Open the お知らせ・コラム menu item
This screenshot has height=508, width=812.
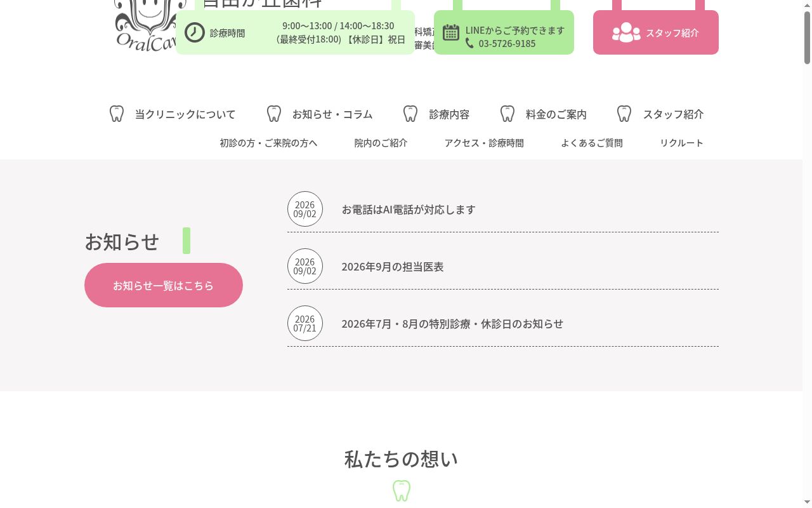click(x=332, y=114)
